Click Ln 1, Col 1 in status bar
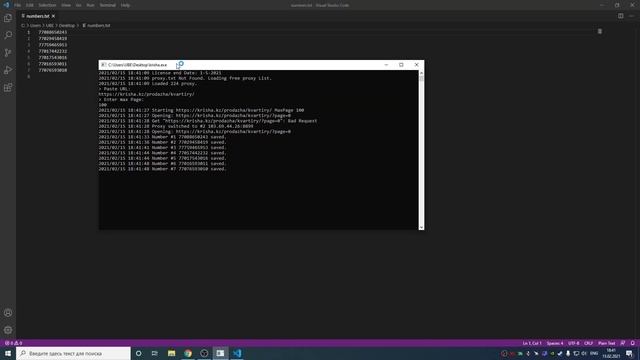Viewport: 640px width, 360px height. coord(532,343)
